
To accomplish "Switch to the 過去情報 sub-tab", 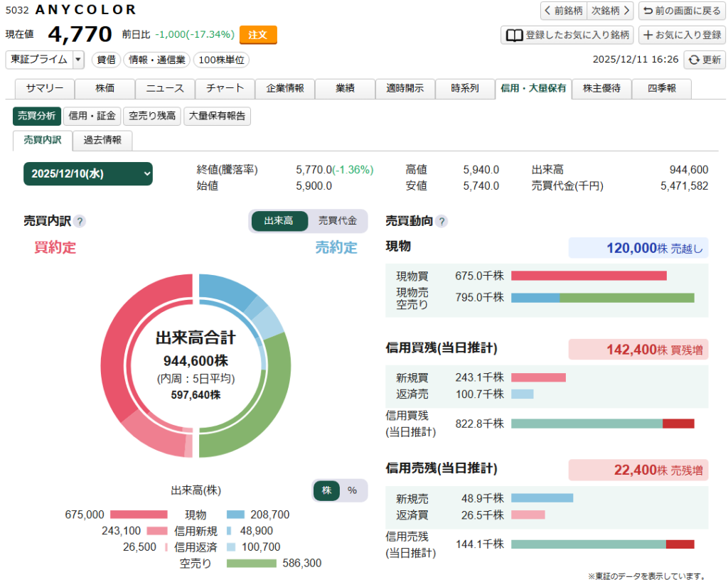I will 102,141.
